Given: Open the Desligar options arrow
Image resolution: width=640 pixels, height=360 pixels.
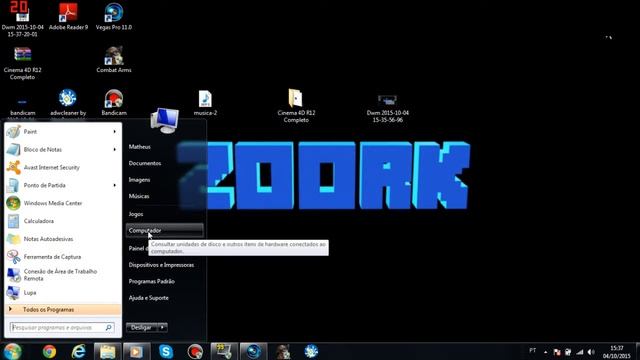Looking at the screenshot, I should [162, 327].
